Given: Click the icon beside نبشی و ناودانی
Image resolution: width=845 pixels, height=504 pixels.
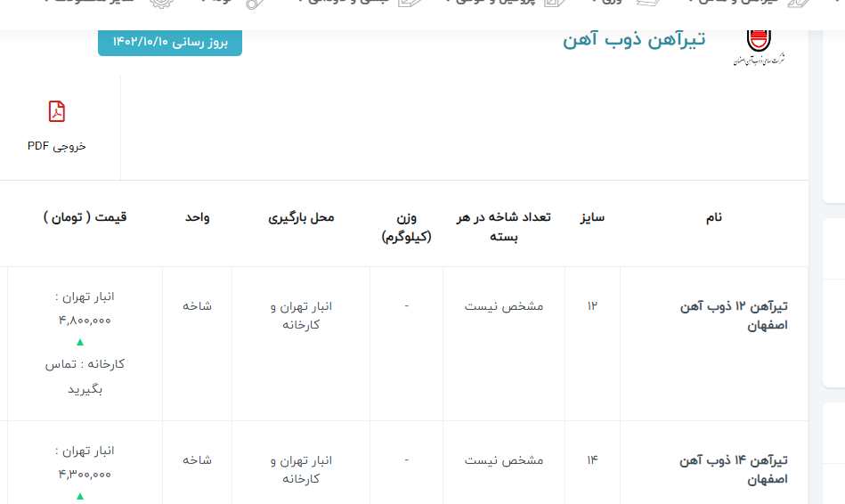Looking at the screenshot, I should tap(410, 3).
